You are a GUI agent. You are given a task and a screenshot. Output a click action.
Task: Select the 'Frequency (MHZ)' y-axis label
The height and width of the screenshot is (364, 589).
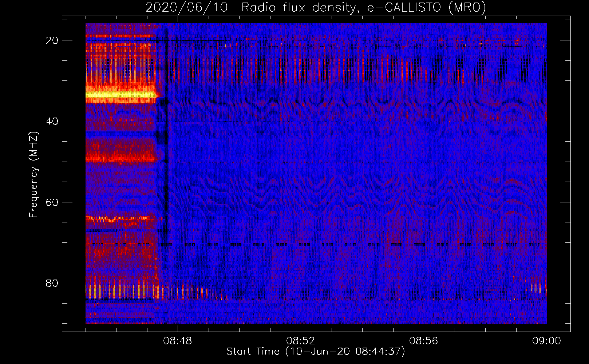(x=33, y=175)
